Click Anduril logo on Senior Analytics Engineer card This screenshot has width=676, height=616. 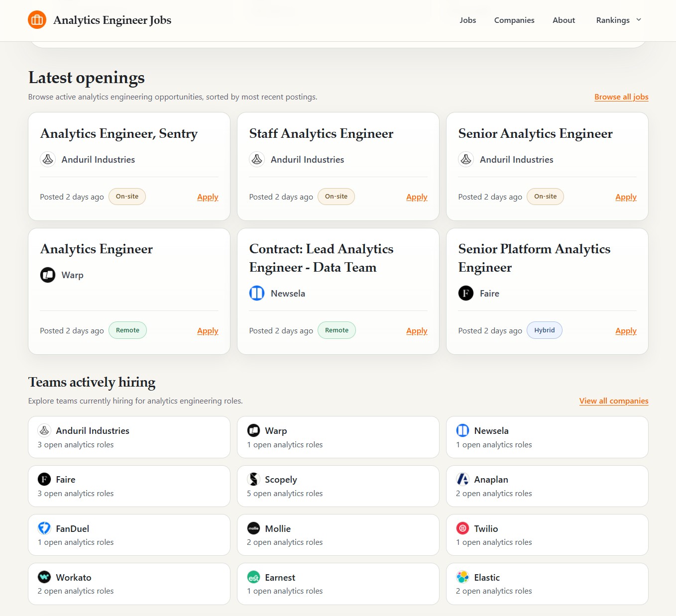pyautogui.click(x=466, y=159)
